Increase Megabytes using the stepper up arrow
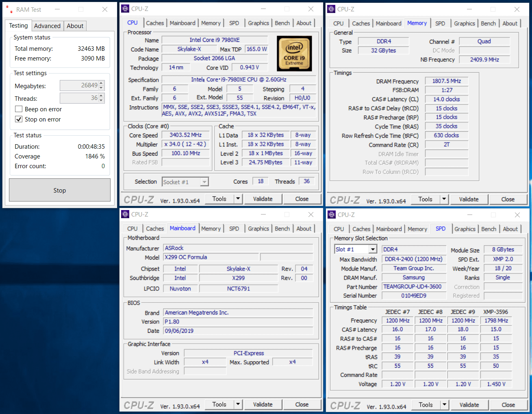The image size is (532, 414). 101,83
